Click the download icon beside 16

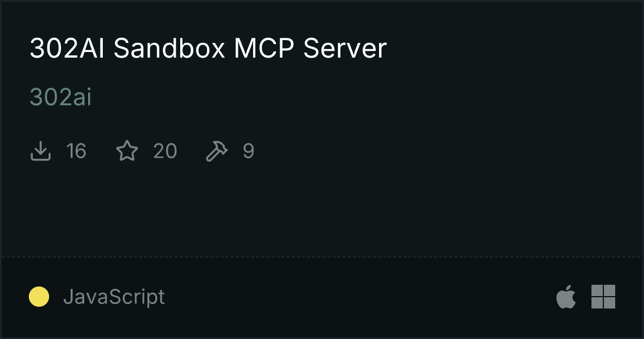41,151
